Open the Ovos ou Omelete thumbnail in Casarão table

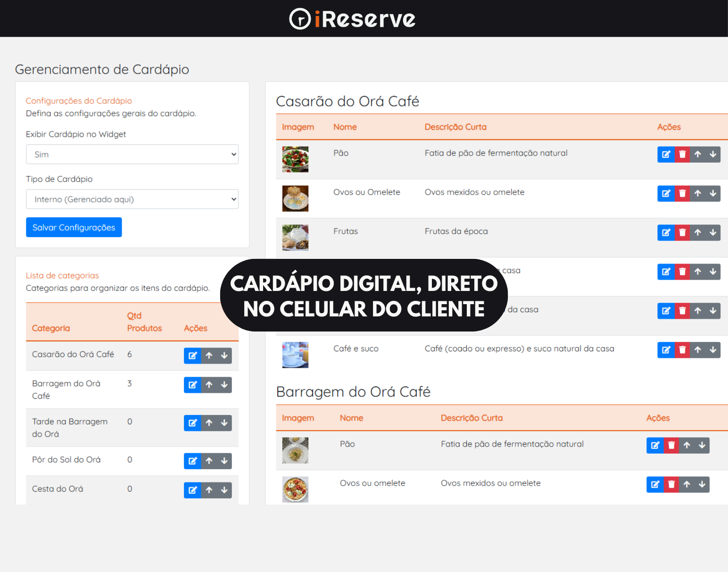pos(295,199)
